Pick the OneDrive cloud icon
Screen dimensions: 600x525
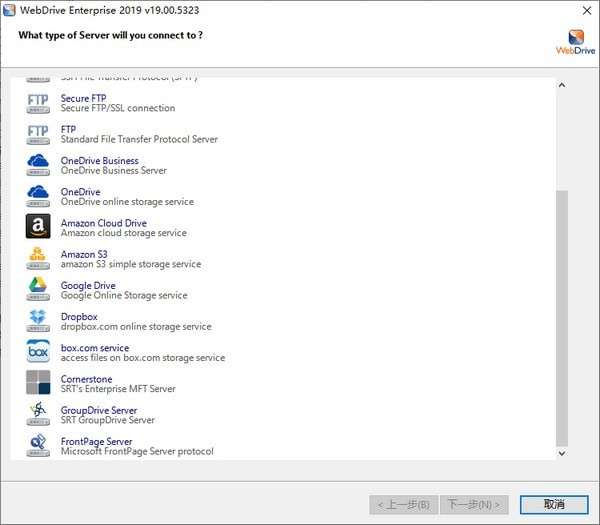tap(38, 196)
